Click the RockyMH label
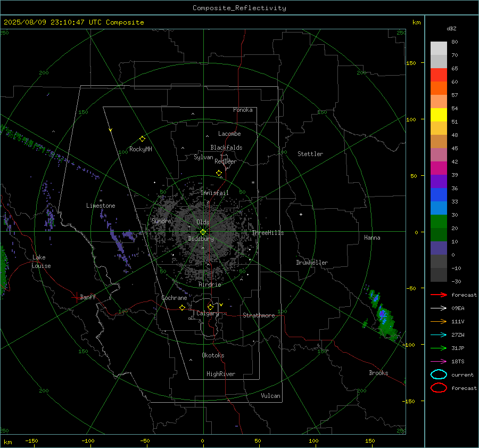The width and height of the screenshot is (479, 448). click(141, 149)
